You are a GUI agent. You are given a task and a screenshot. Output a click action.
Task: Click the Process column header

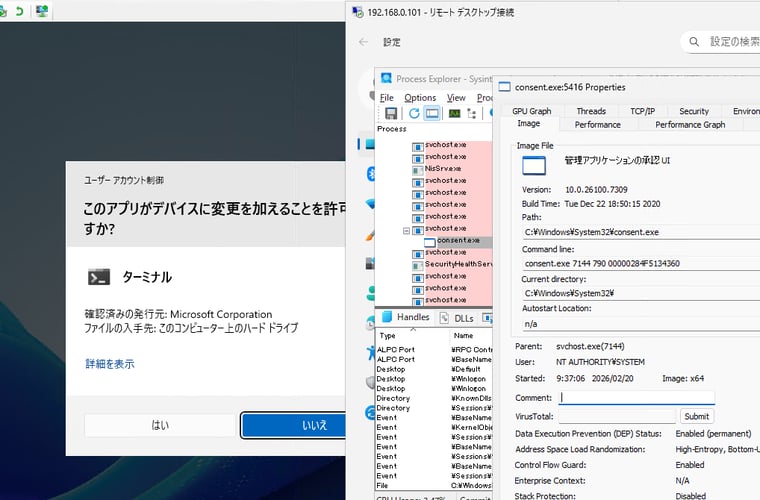(392, 129)
